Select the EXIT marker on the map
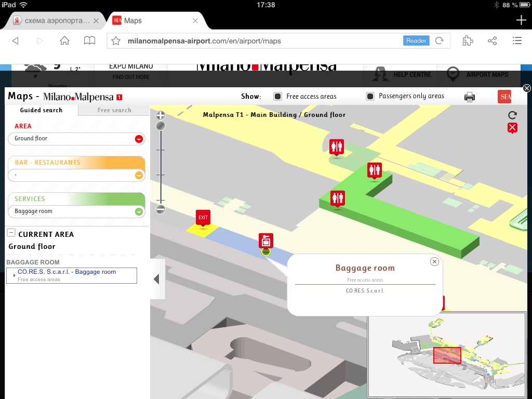The height and width of the screenshot is (399, 532). (x=203, y=218)
